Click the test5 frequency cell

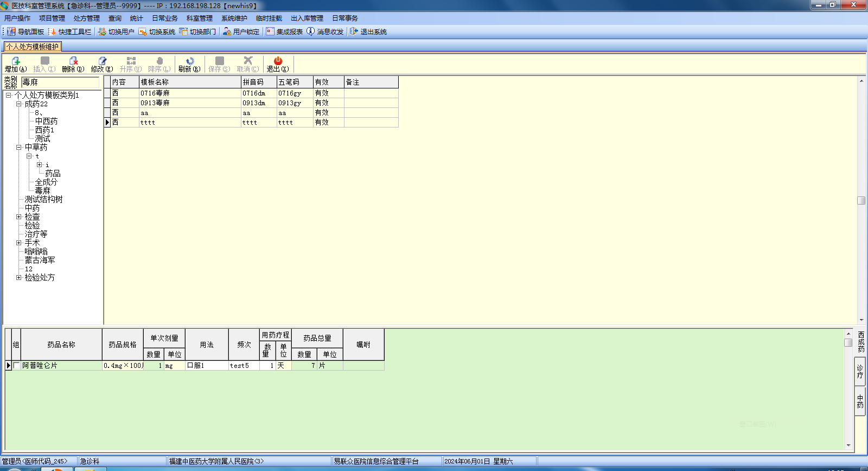point(244,366)
